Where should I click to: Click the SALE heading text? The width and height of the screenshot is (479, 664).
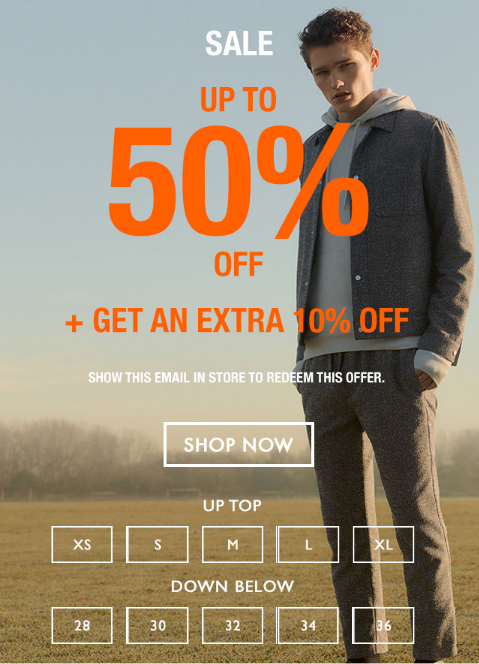click(x=239, y=43)
